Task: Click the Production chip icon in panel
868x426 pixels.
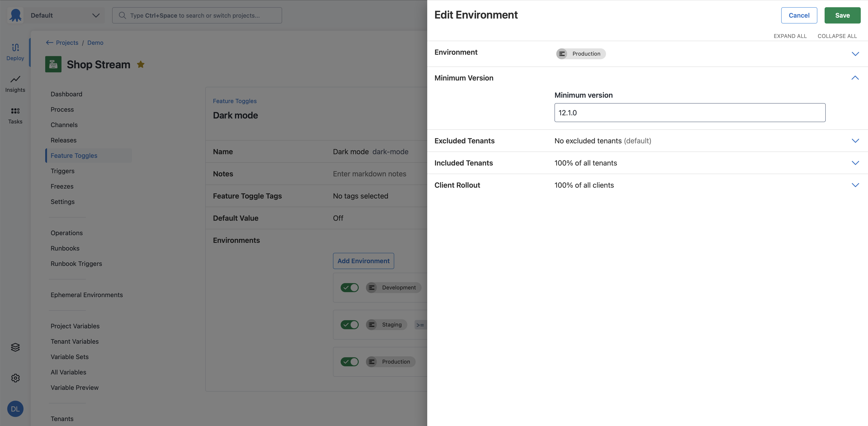Action: point(562,54)
